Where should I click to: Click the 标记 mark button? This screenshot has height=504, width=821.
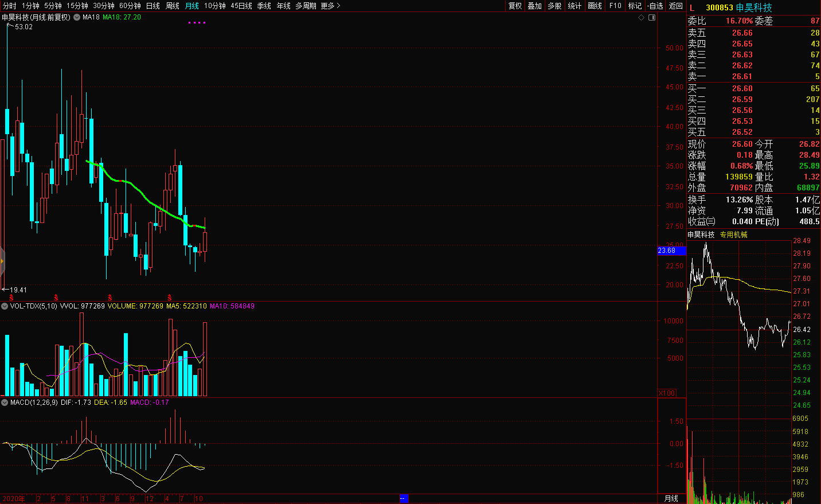point(635,6)
